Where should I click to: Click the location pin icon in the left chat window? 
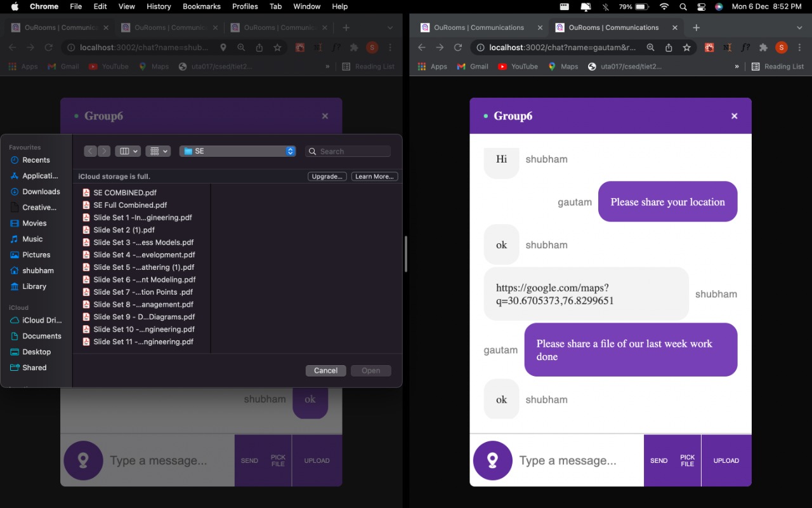[83, 460]
